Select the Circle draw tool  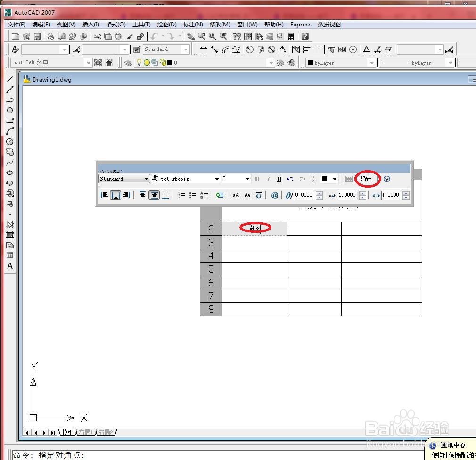(x=10, y=141)
